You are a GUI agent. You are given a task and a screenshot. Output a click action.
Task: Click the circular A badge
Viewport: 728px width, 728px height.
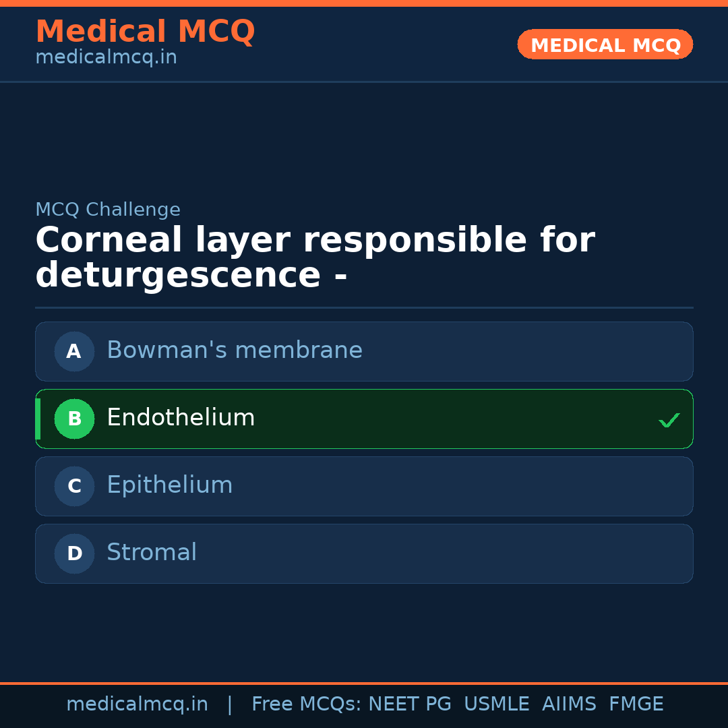(74, 351)
